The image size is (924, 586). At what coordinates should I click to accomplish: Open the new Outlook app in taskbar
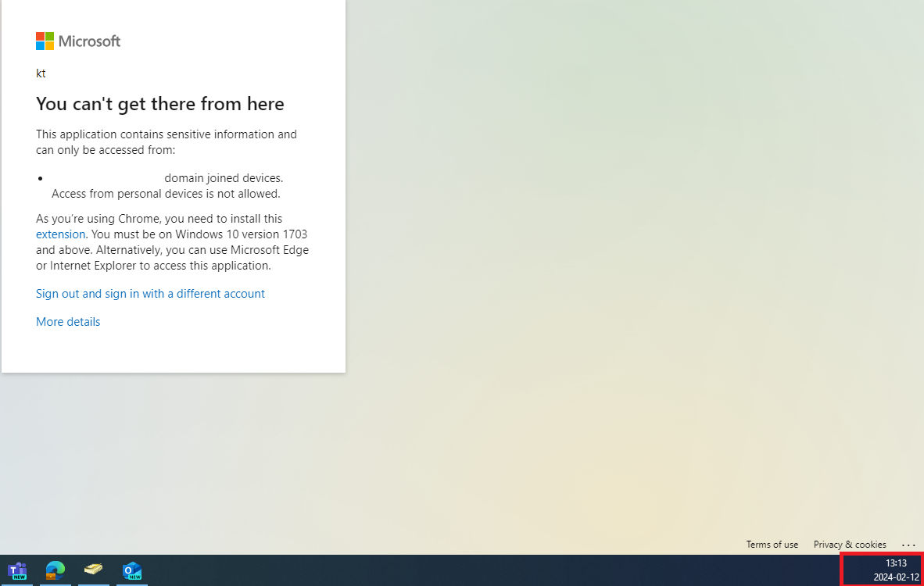[x=132, y=570]
